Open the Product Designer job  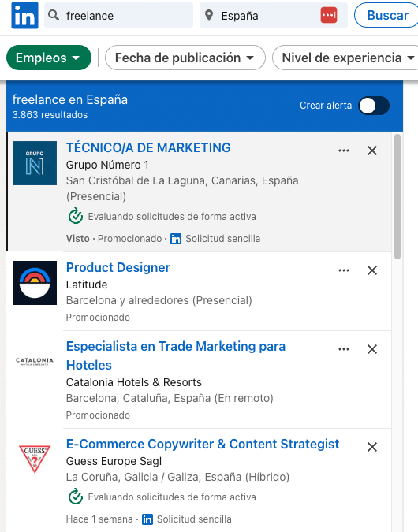[x=118, y=268]
